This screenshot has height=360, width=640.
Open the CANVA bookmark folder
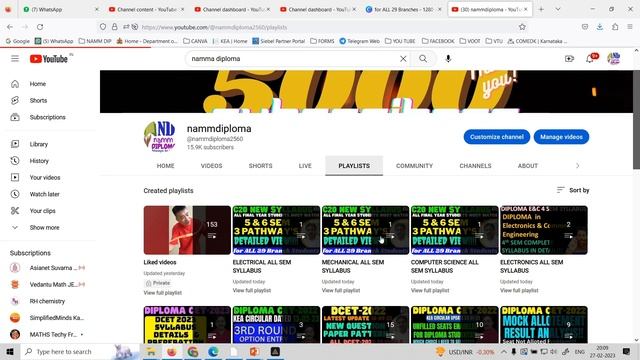[x=195, y=41]
